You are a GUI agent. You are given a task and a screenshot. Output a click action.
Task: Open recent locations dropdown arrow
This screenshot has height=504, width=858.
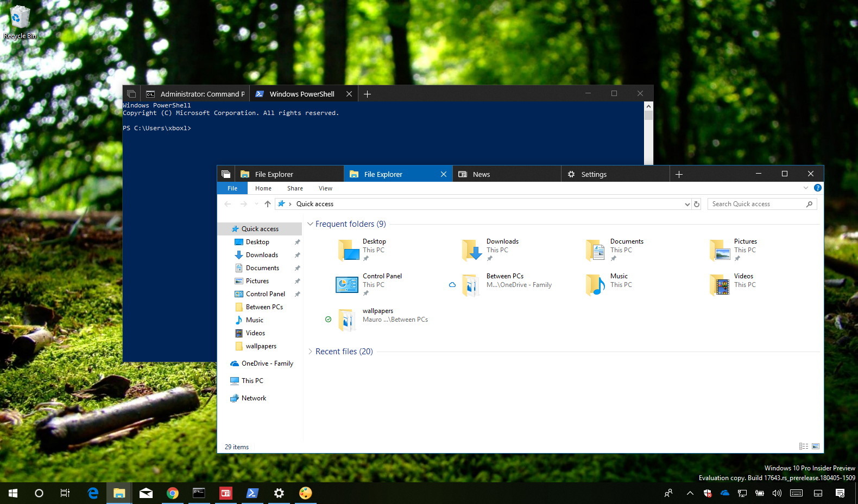point(256,204)
